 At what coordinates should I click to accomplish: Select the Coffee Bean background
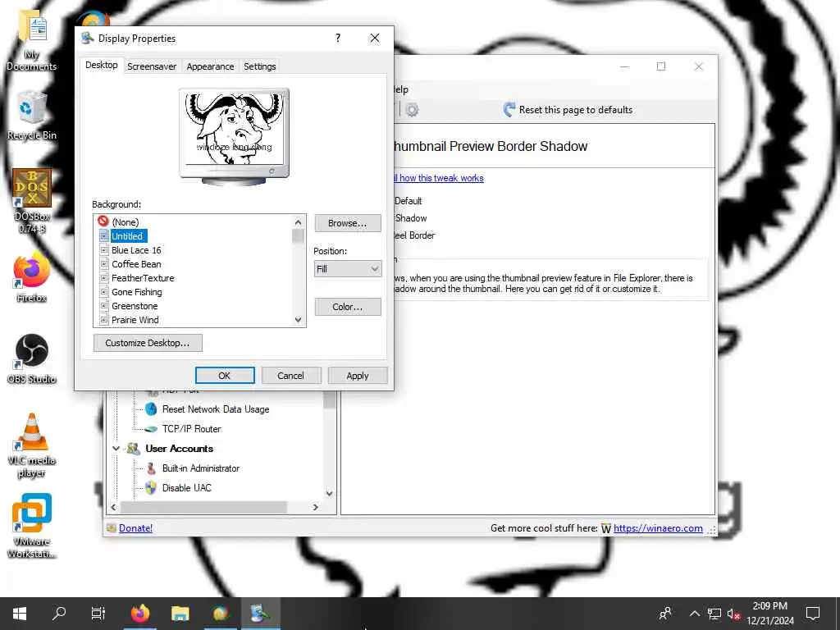coord(136,264)
